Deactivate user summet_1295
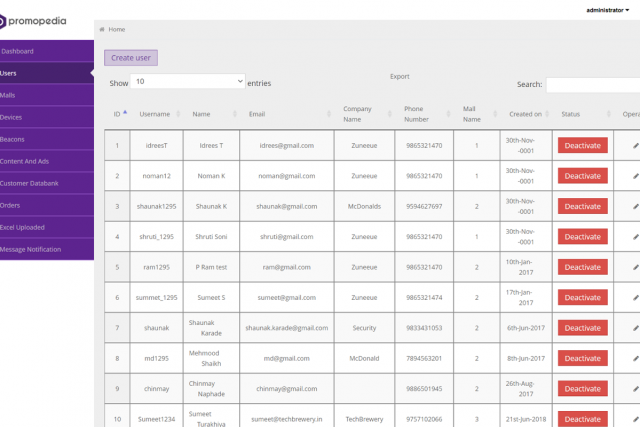 click(582, 298)
